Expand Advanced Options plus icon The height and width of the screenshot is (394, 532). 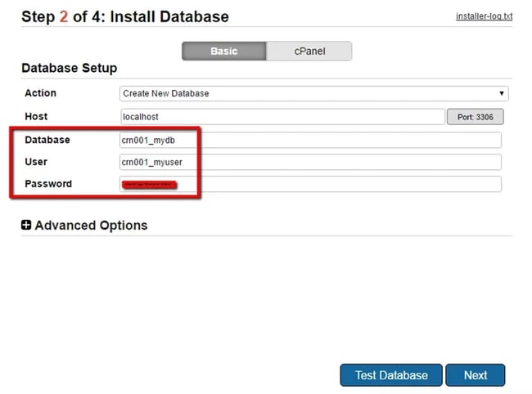[26, 225]
